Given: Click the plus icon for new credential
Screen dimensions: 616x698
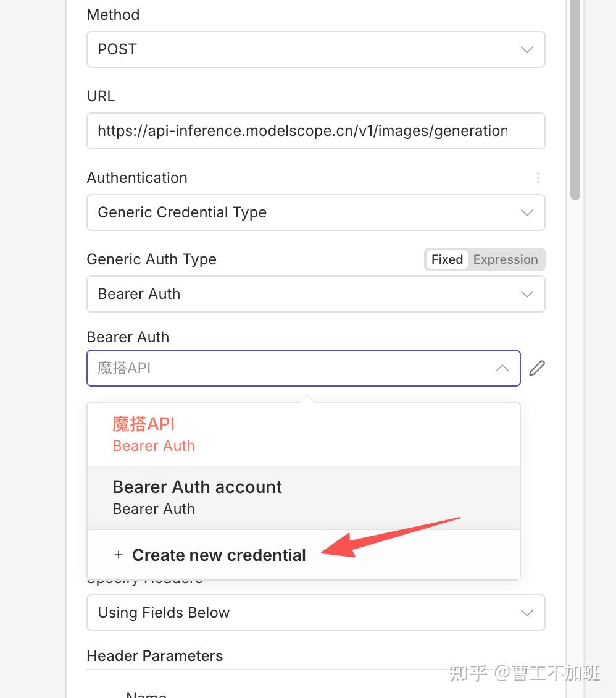Looking at the screenshot, I should click(119, 555).
